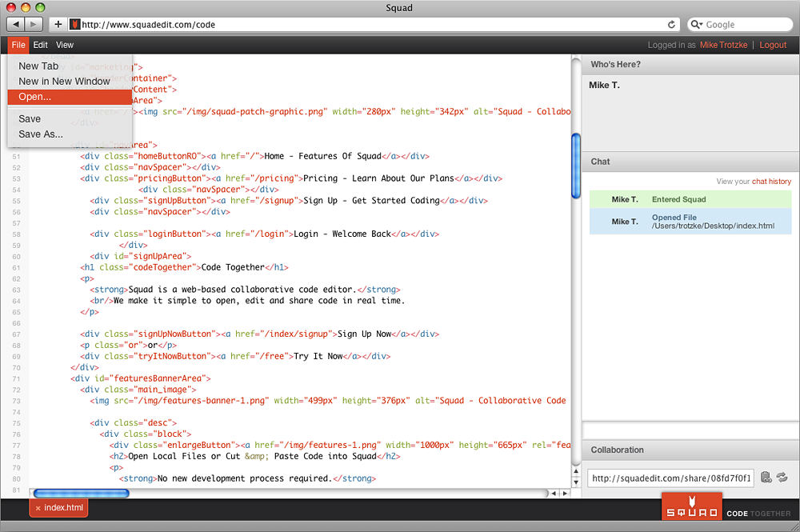Click the Chat panel header
800x532 pixels.
[x=691, y=162]
